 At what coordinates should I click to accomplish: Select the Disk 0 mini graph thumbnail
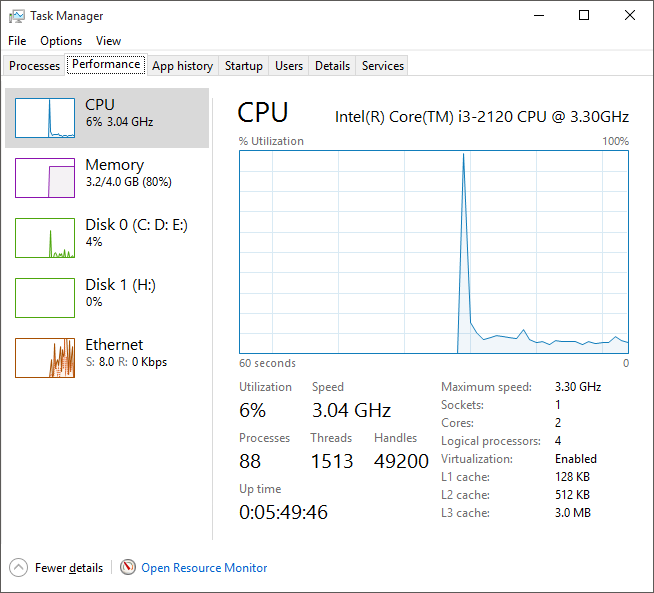pyautogui.click(x=45, y=238)
